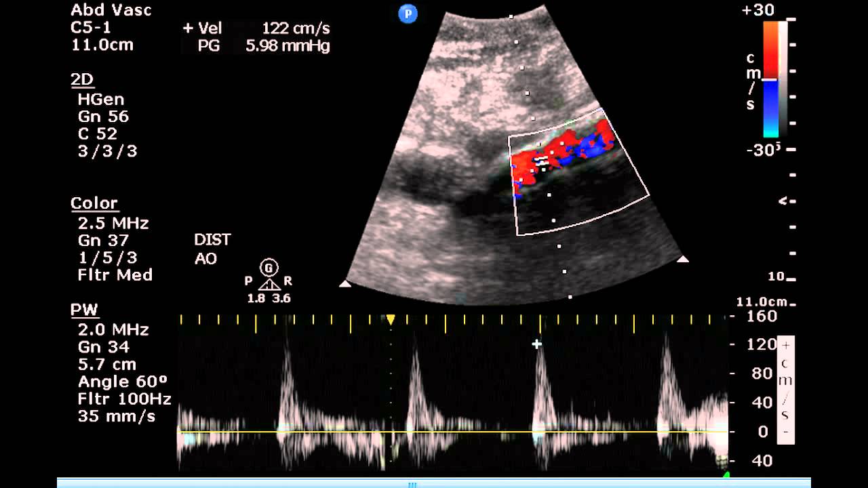Click the "2.0 MHz" PW frequency
Screen dimensions: 868x488
[113, 330]
